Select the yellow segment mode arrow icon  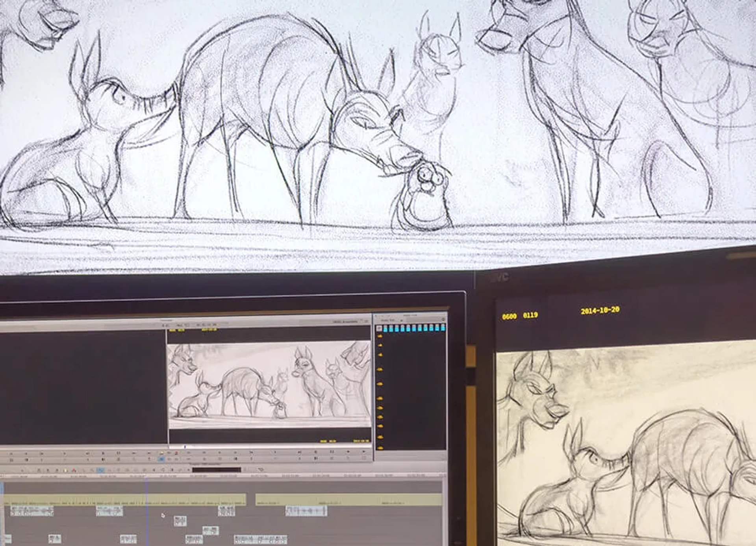click(65, 470)
